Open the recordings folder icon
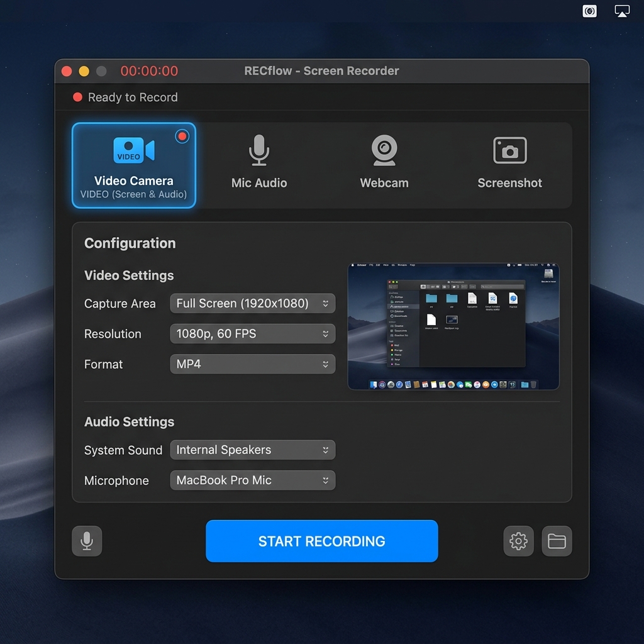This screenshot has width=644, height=644. [557, 541]
